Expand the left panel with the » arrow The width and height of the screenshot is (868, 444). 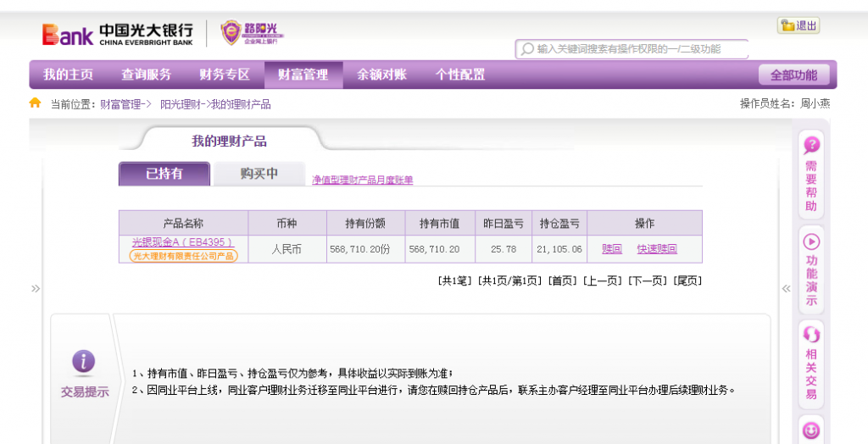pyautogui.click(x=36, y=289)
